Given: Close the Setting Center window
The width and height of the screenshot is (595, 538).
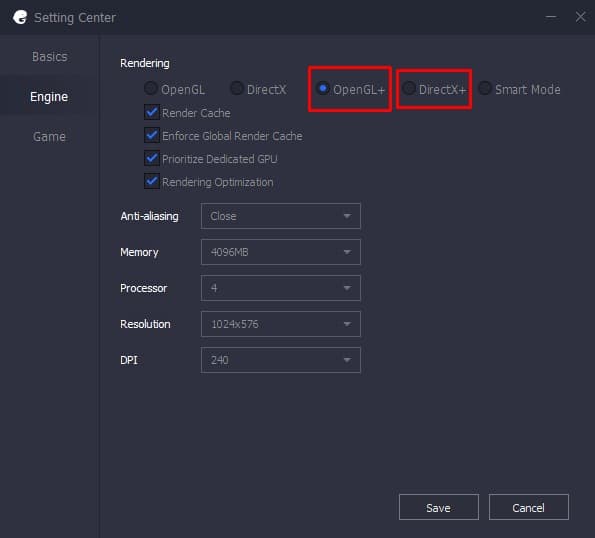Looking at the screenshot, I should [581, 17].
